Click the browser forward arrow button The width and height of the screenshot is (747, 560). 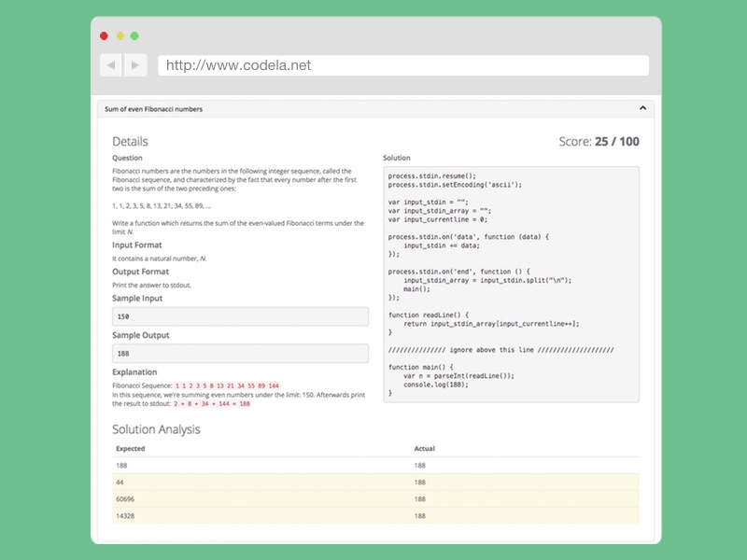click(x=135, y=64)
